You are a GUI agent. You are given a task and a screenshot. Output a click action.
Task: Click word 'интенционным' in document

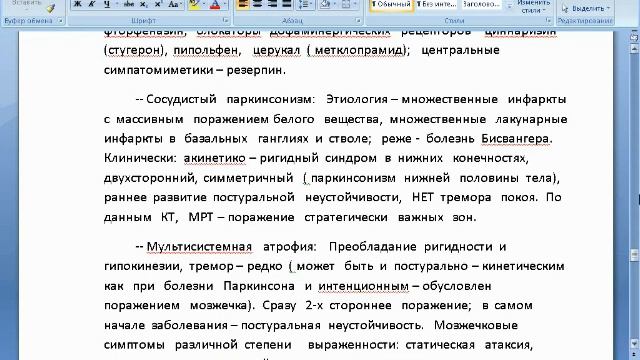(x=364, y=286)
